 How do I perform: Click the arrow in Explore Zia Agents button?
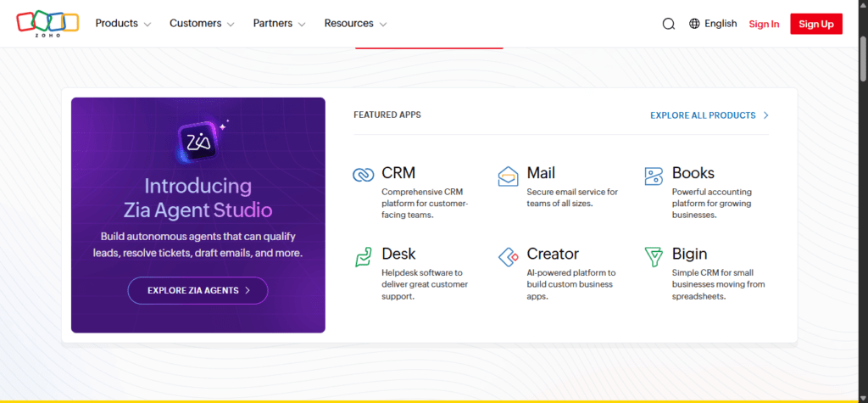pyautogui.click(x=248, y=290)
